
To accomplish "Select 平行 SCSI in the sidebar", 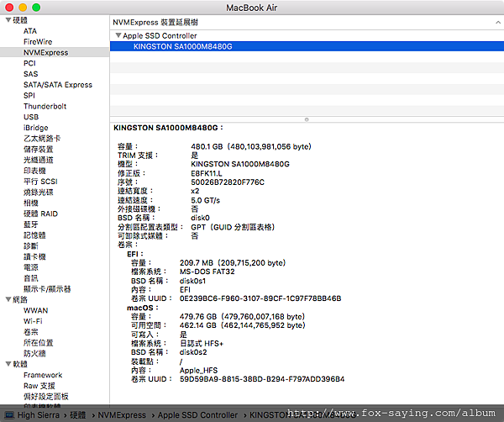I will [x=40, y=182].
